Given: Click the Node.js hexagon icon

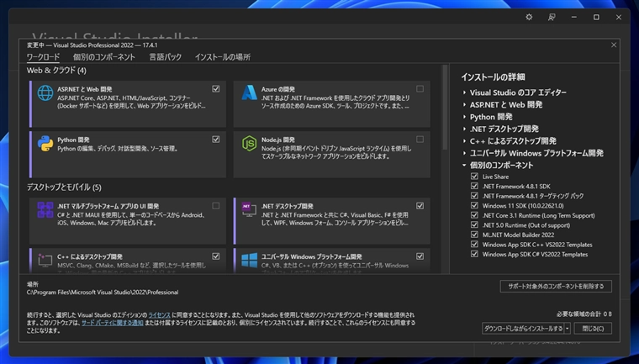Looking at the screenshot, I should click(x=249, y=144).
